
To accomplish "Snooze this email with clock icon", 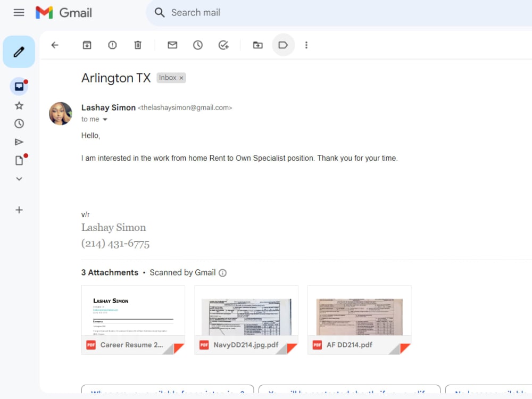I will [x=198, y=45].
